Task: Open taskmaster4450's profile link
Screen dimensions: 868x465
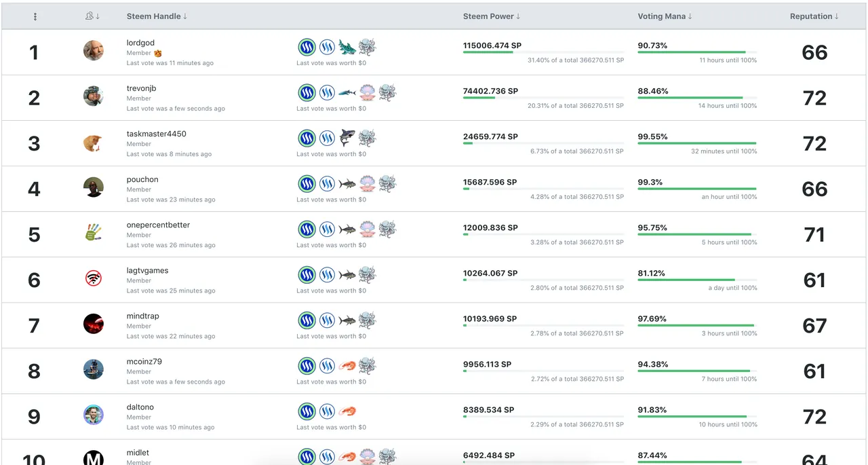Action: pos(156,134)
